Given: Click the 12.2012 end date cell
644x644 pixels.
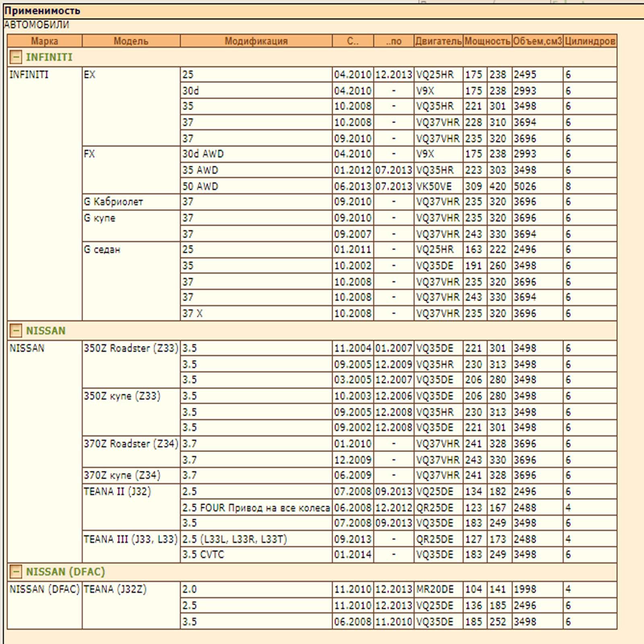Looking at the screenshot, I should pyautogui.click(x=394, y=508).
